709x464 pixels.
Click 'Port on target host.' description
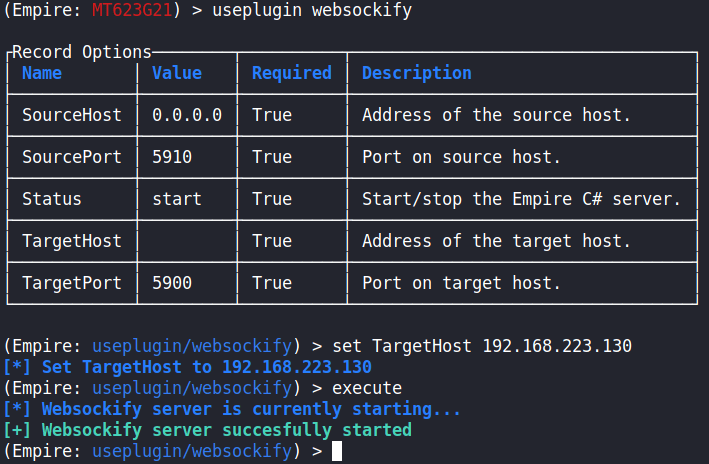461,283
